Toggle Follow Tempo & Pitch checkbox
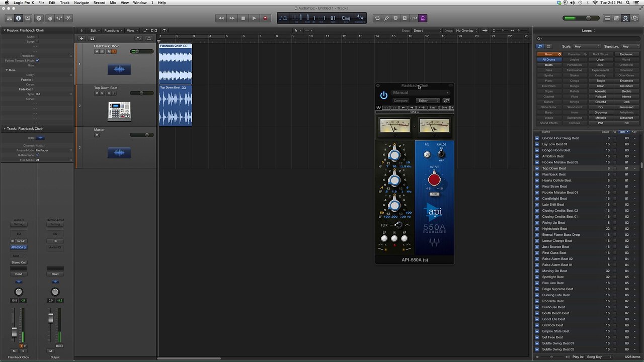The width and height of the screenshot is (644, 362). point(37,60)
